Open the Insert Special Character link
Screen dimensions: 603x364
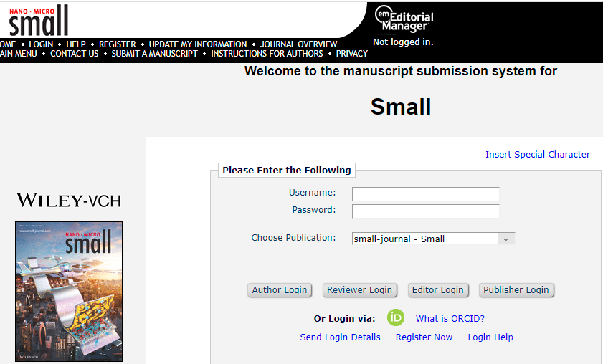click(537, 154)
